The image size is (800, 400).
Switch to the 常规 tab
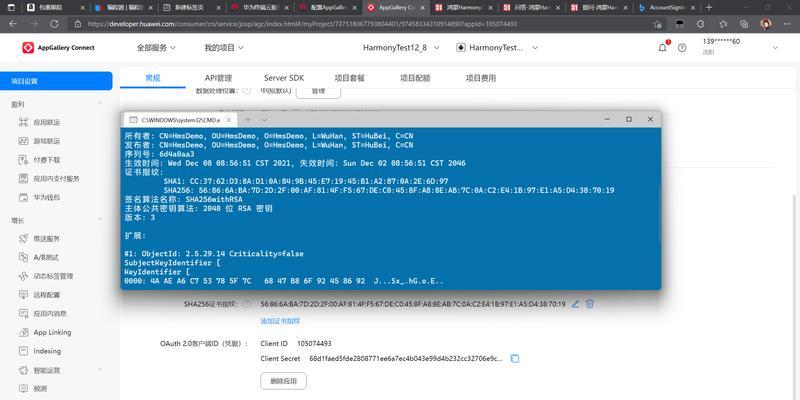click(x=153, y=78)
